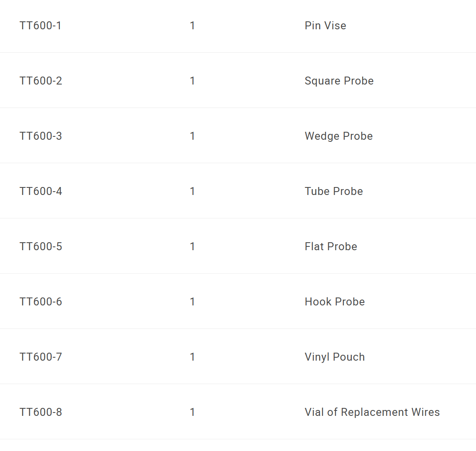Click the quantity 1 in Vinyl Pouch row
This screenshot has width=476, height=451.
tap(192, 357)
